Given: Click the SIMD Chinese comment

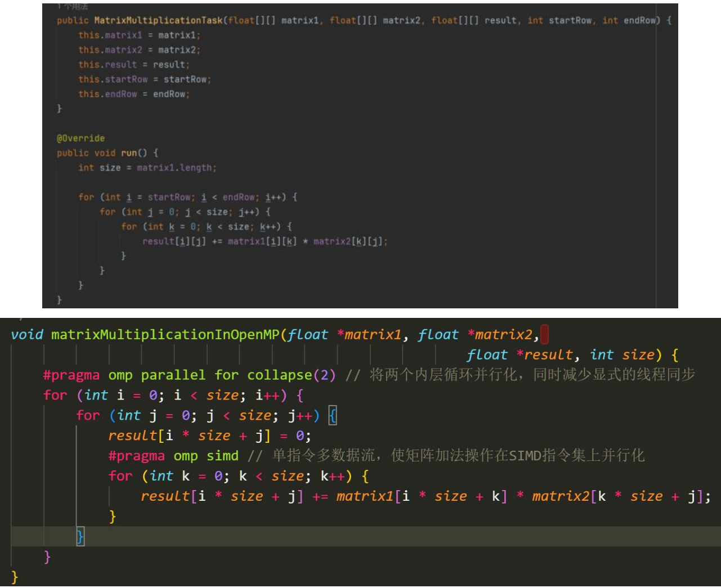Looking at the screenshot, I should [446, 456].
